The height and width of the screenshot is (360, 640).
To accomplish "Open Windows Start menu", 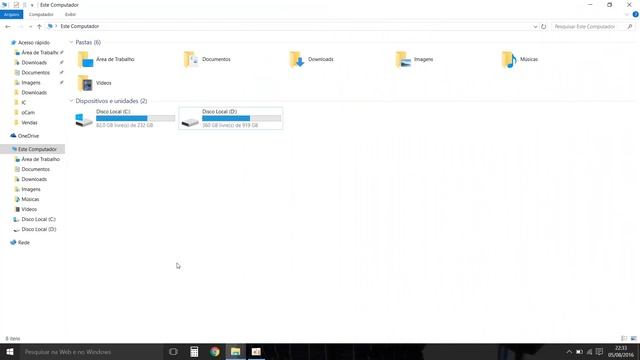I will pyautogui.click(x=10, y=351).
